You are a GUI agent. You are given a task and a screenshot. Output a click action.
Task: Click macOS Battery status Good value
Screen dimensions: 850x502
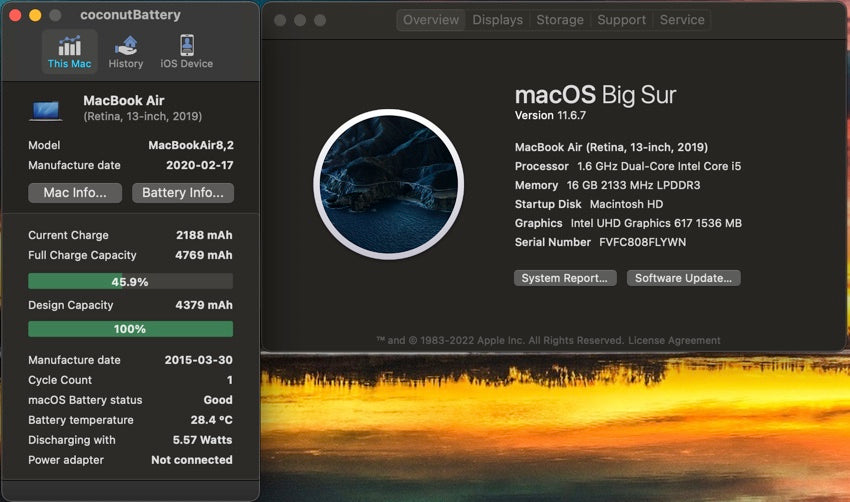tap(218, 400)
